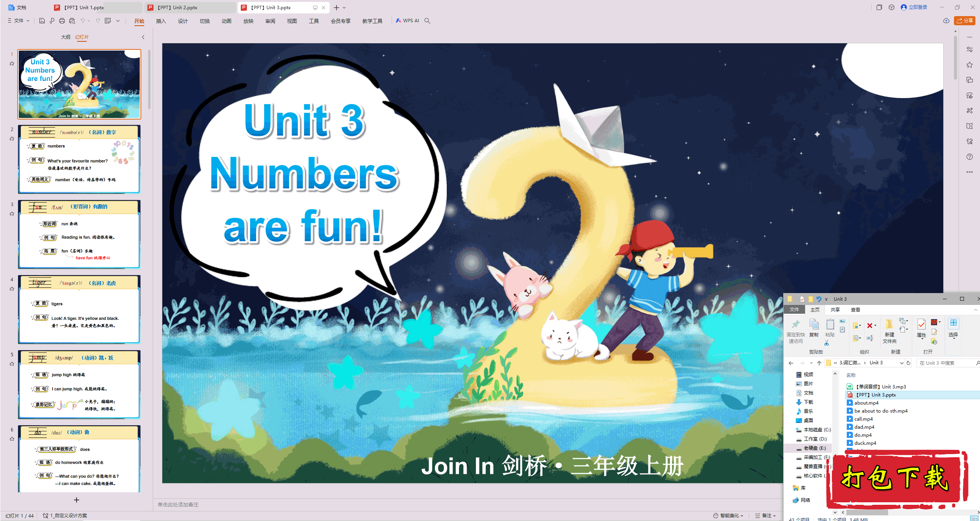Click the Explorer refresh button
This screenshot has width=980, height=521.
tap(908, 363)
